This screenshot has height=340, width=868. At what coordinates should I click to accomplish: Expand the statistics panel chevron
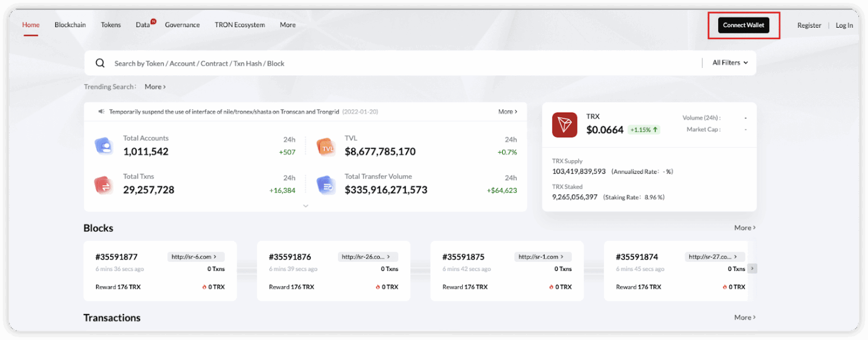coord(306,205)
